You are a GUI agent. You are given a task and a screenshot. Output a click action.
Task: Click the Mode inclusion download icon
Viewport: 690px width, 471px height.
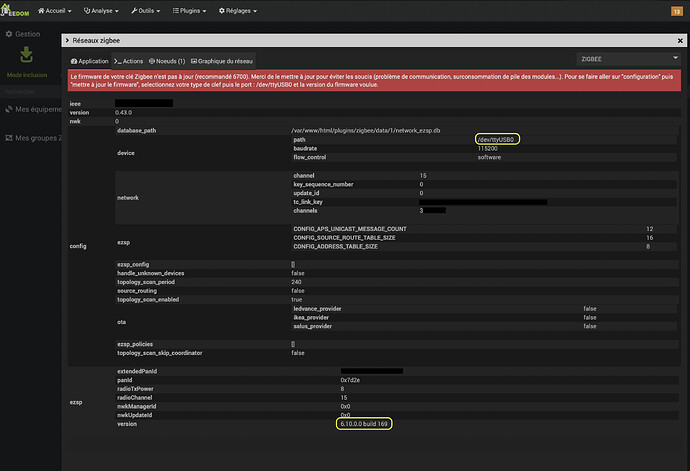(26, 56)
